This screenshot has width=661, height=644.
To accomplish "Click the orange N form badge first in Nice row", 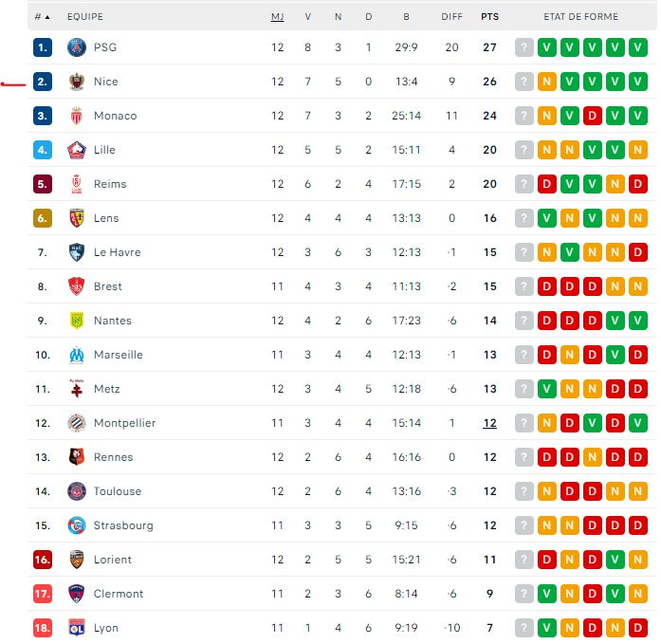I will tap(547, 82).
